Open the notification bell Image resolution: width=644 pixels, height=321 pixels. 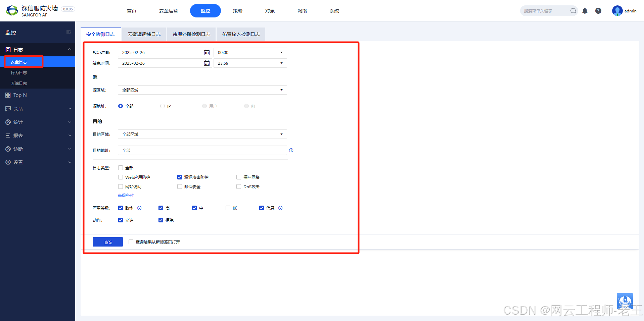[585, 11]
